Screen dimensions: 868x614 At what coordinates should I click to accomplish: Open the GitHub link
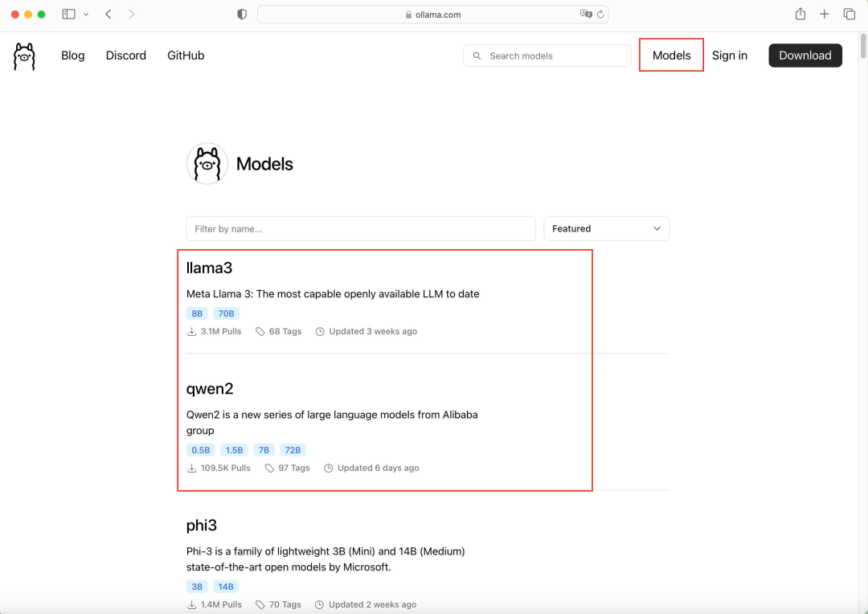[186, 55]
